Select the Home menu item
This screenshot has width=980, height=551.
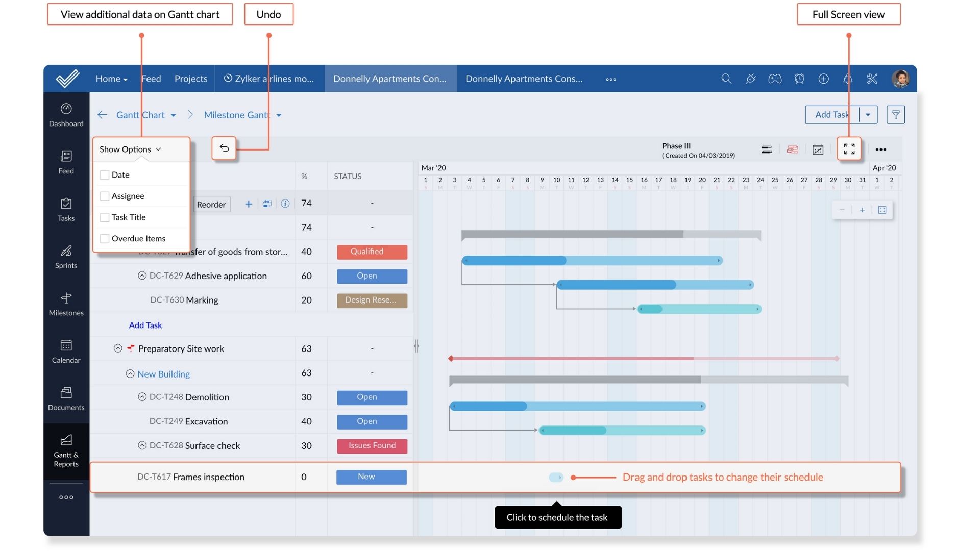coord(111,78)
